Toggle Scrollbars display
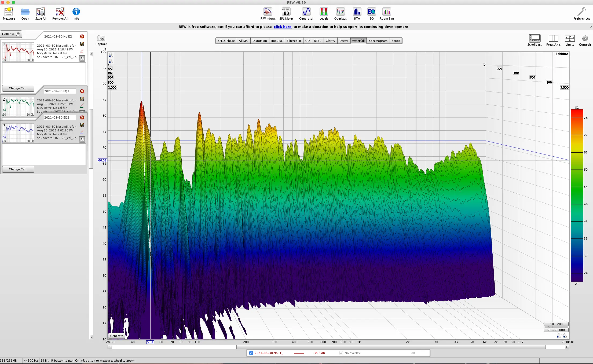The image size is (593, 364). [x=535, y=38]
